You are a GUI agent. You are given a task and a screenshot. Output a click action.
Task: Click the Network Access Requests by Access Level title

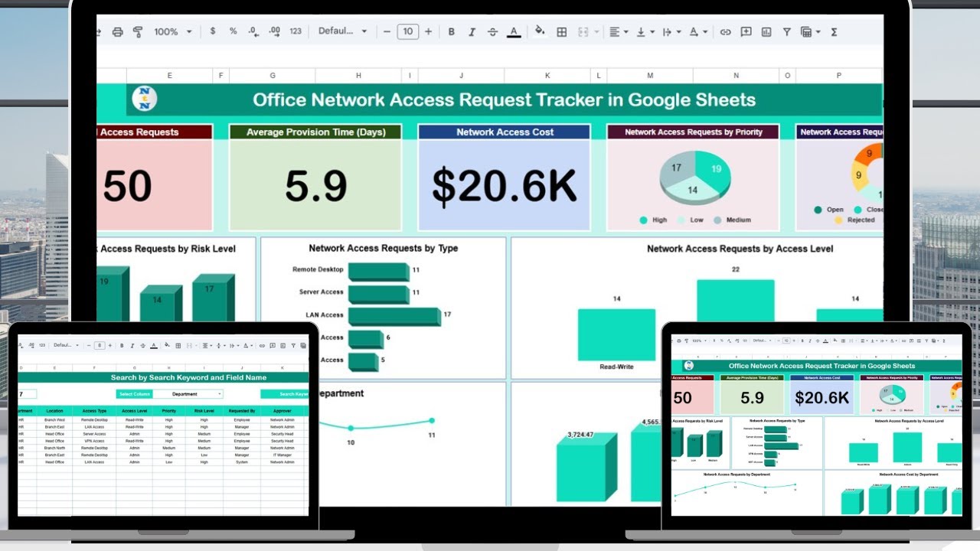coord(740,249)
